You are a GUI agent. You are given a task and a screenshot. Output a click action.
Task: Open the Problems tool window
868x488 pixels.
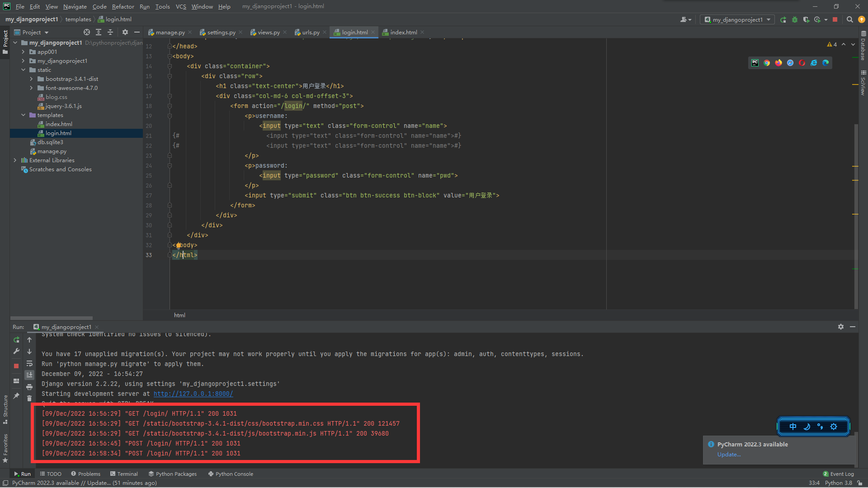tap(85, 474)
